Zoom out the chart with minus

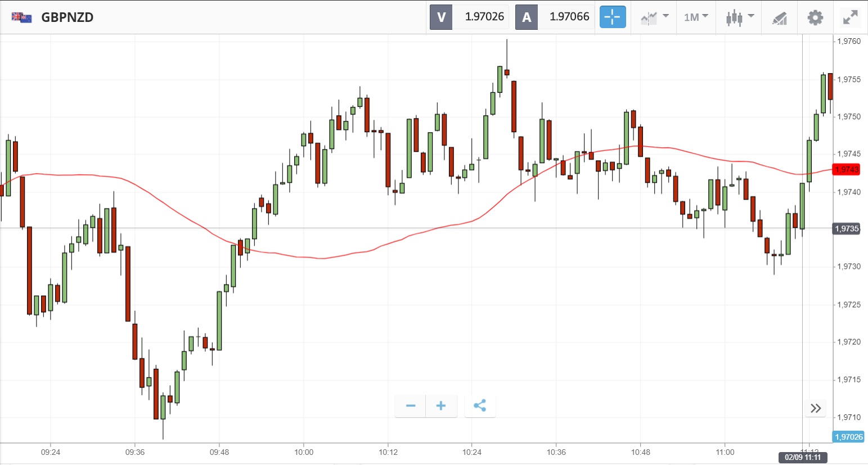point(411,406)
